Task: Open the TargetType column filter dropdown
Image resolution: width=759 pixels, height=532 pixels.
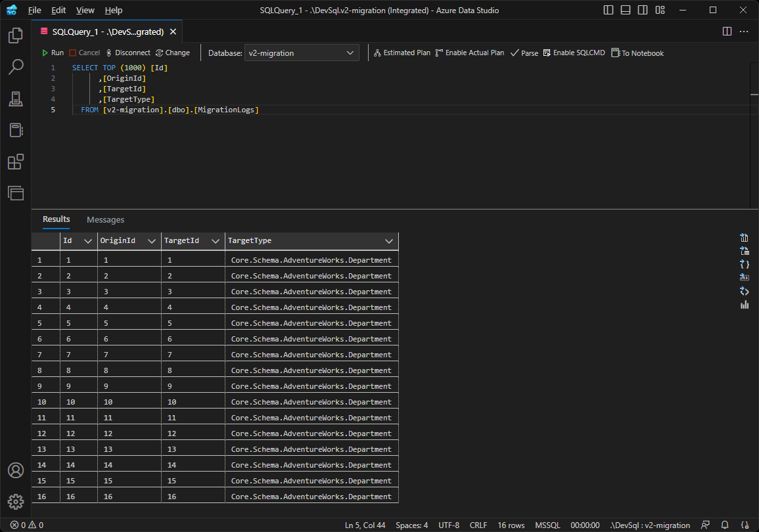Action: pyautogui.click(x=388, y=241)
